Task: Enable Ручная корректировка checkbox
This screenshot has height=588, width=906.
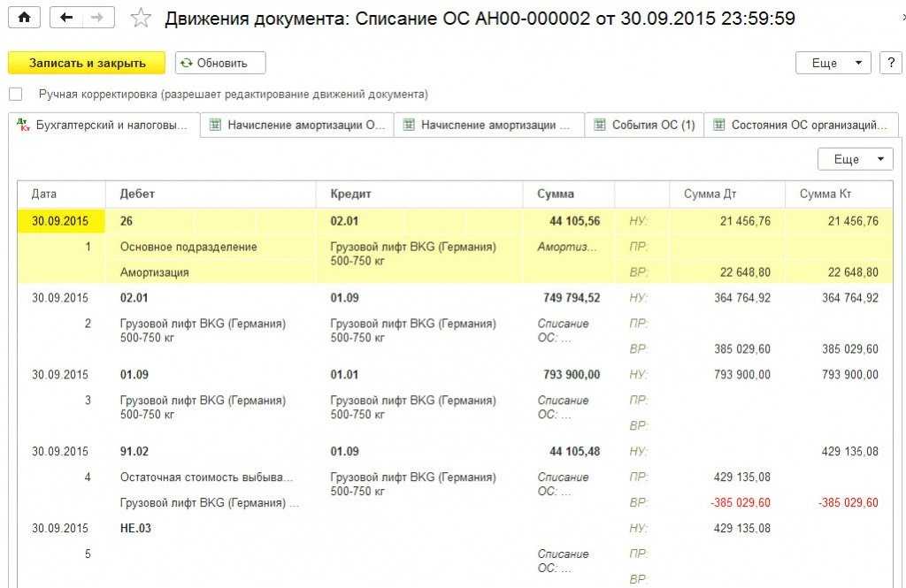Action: tap(16, 94)
